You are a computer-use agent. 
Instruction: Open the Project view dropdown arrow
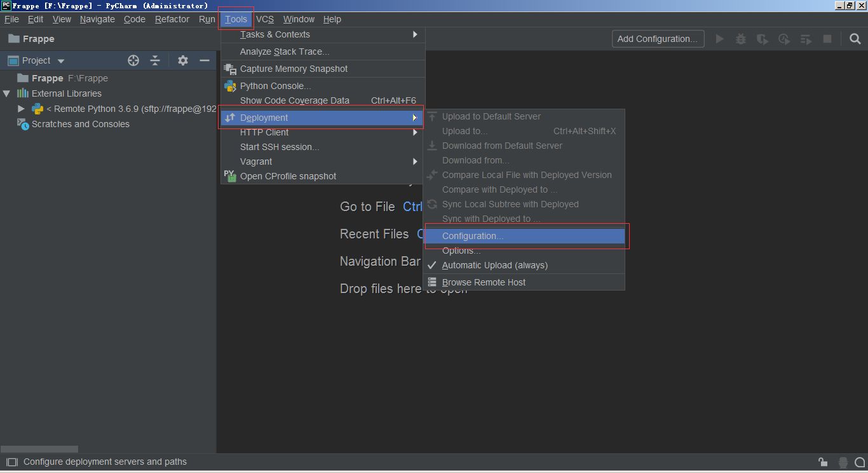pos(61,61)
